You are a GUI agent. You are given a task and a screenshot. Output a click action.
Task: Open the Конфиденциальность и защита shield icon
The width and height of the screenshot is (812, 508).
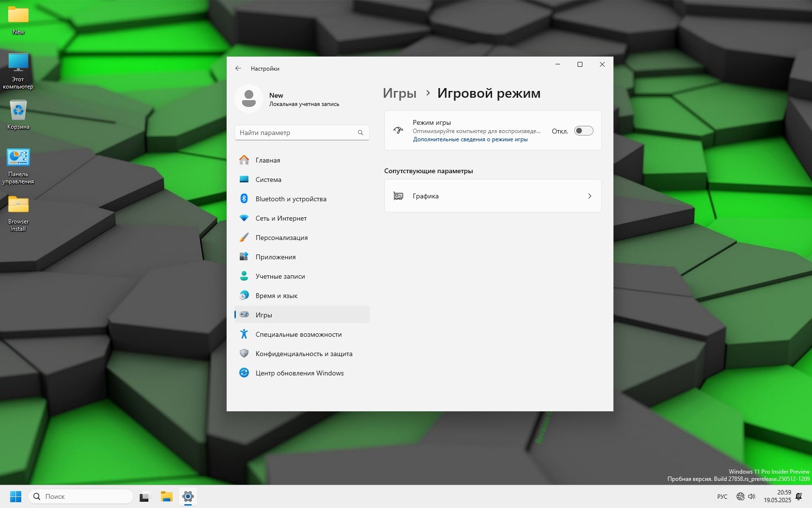coord(244,354)
